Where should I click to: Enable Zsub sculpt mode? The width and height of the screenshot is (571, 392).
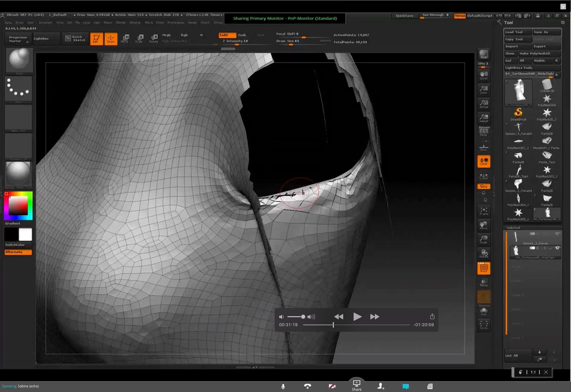242,35
